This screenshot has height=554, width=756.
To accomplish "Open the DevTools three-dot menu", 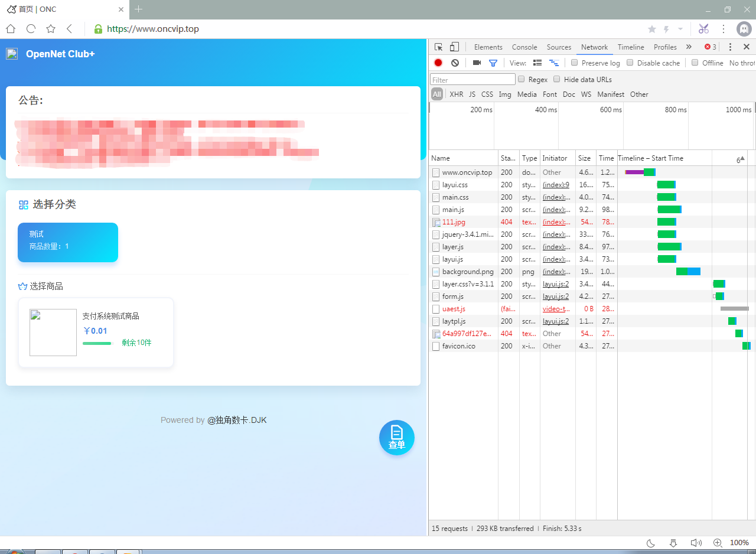I will (x=730, y=47).
